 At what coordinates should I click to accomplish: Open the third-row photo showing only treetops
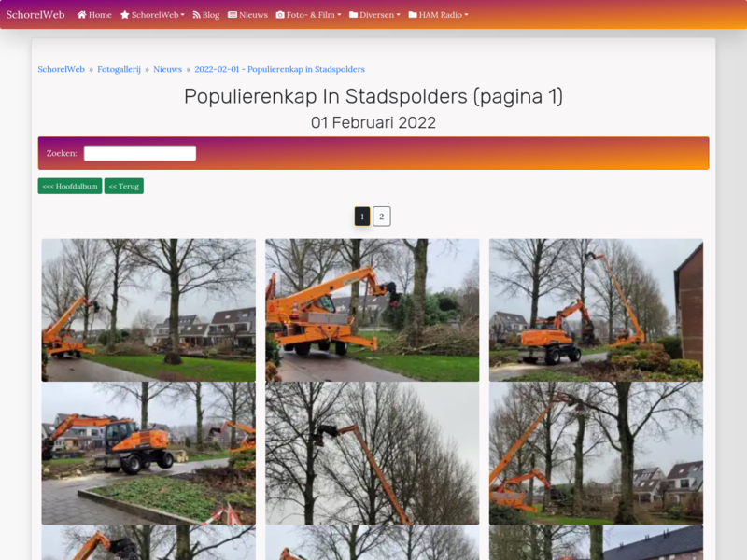coord(372,543)
